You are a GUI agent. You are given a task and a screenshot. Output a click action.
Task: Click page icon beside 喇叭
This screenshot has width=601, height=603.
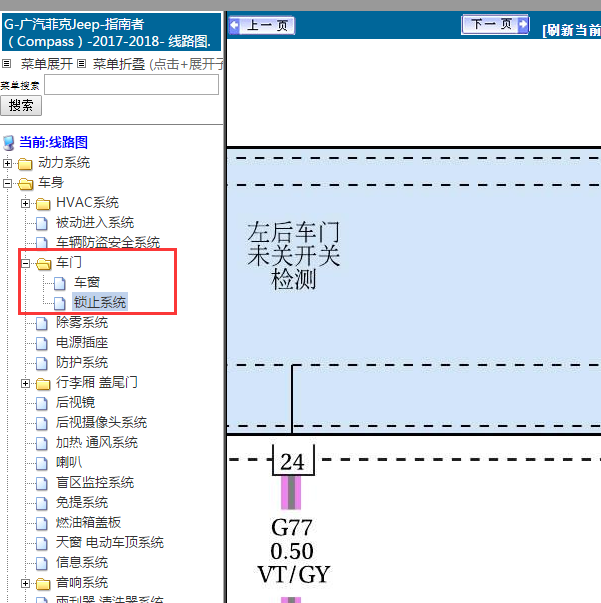pos(42,463)
